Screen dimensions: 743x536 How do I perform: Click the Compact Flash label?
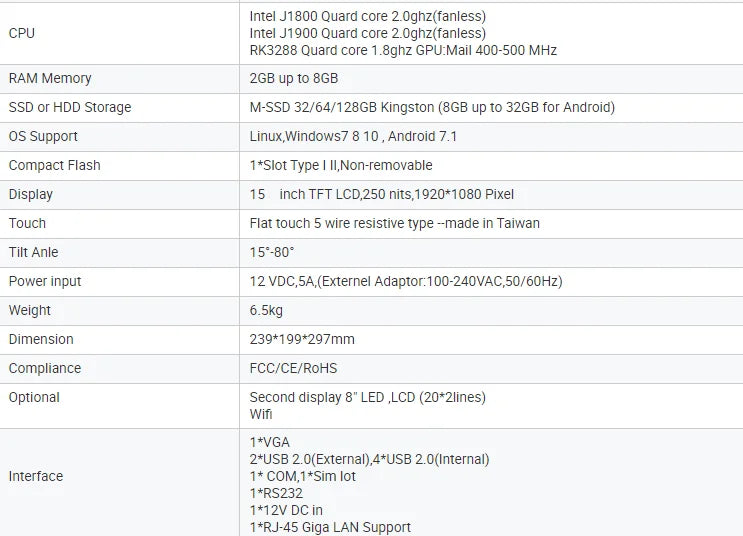pyautogui.click(x=54, y=165)
